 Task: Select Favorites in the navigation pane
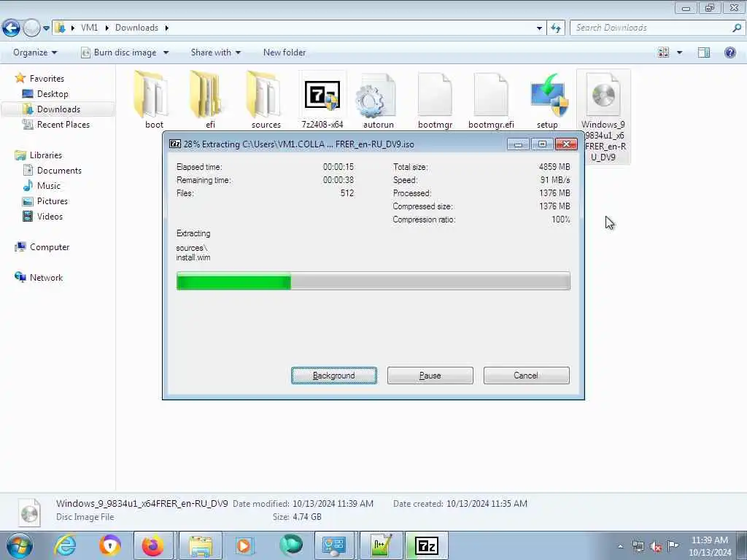(47, 78)
